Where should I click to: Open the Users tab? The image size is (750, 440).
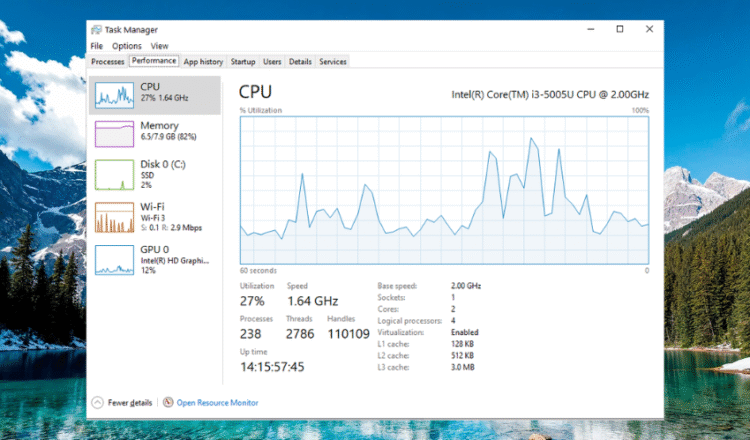272,62
